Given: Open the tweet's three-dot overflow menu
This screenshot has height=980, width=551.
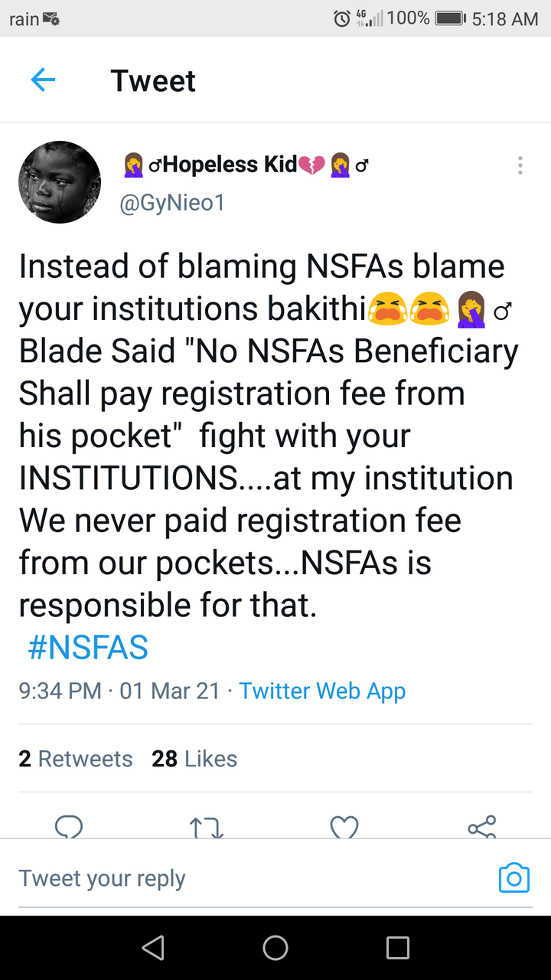Looking at the screenshot, I should [520, 165].
